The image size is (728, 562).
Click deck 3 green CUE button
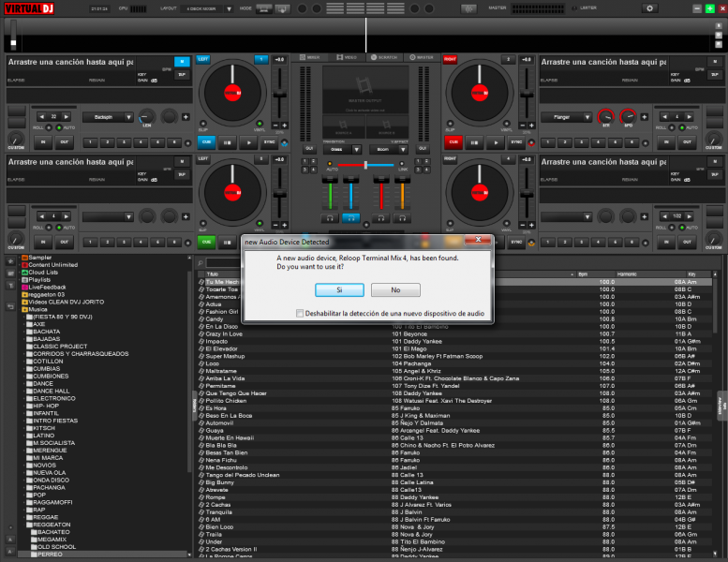point(207,242)
